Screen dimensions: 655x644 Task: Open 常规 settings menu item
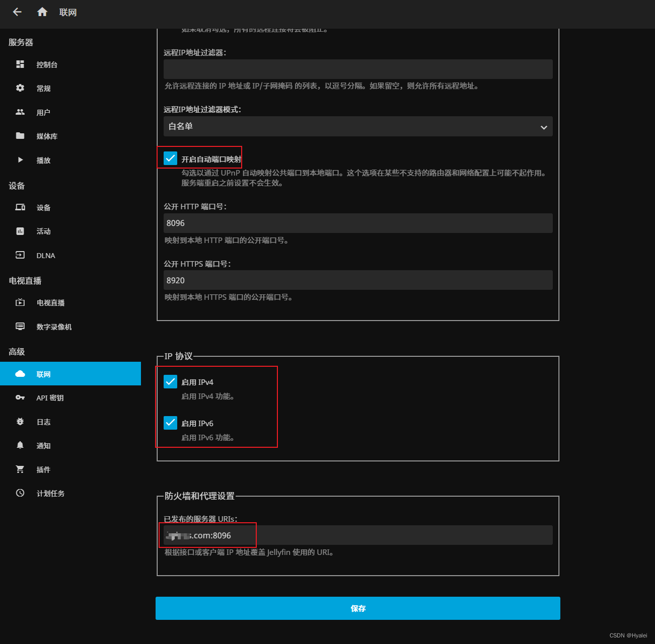coord(70,88)
